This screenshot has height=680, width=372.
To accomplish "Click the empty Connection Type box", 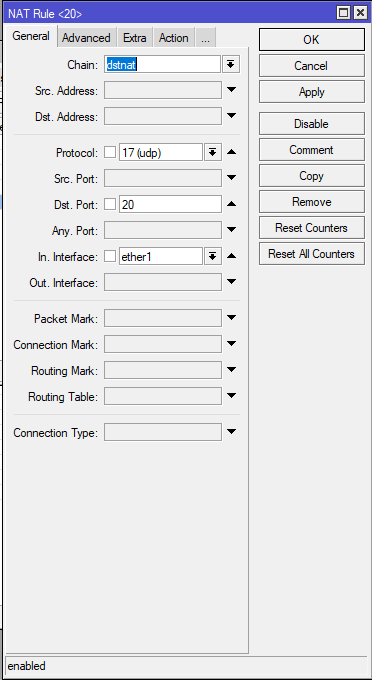I will click(163, 432).
